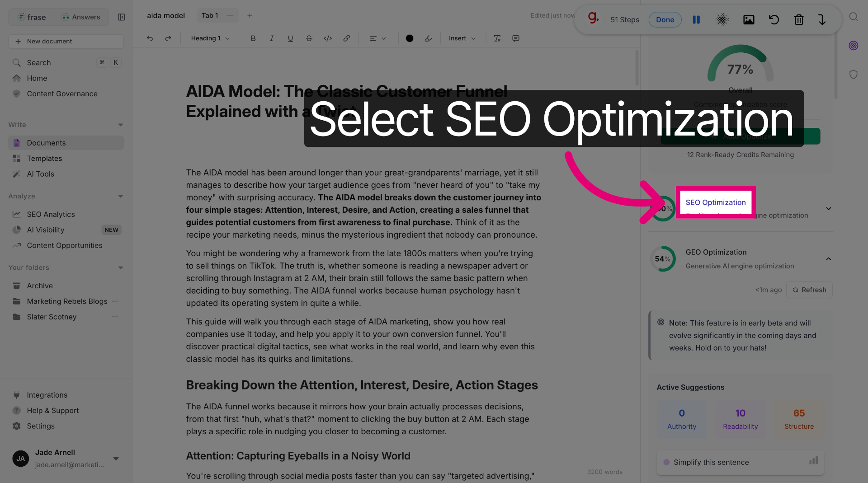Click the down-arrow icon in recorder toolbar
Image resolution: width=868 pixels, height=483 pixels.
(x=822, y=19)
